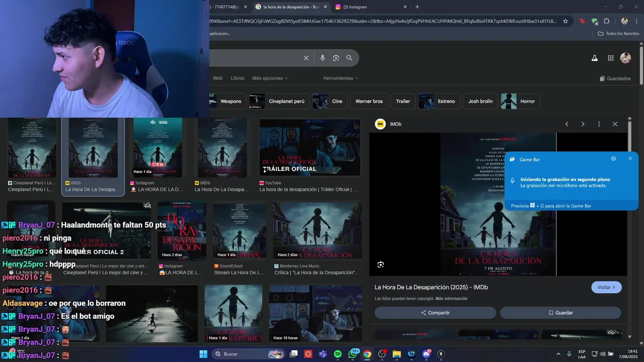Close the Instagram browser tab
Screen dimensions: 644x362
pyautogui.click(x=405, y=7)
